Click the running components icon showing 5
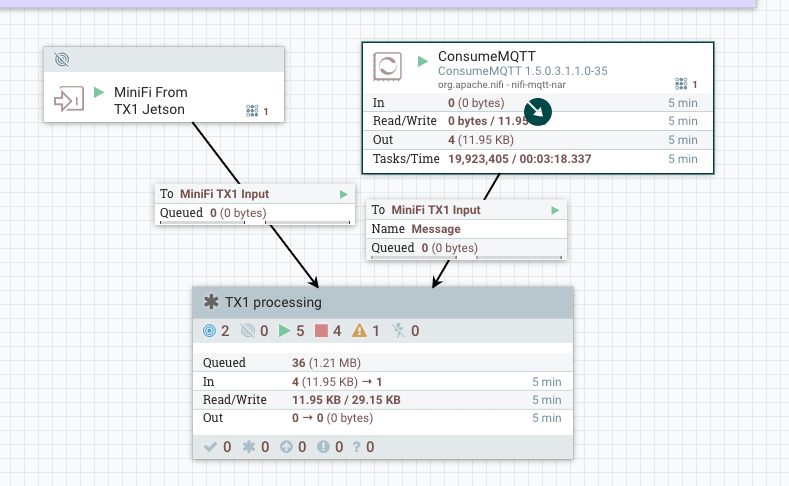789x486 pixels. pyautogui.click(x=284, y=331)
